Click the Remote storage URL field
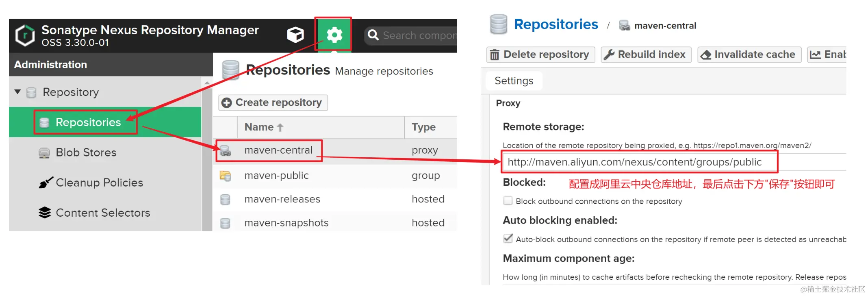 (x=639, y=162)
